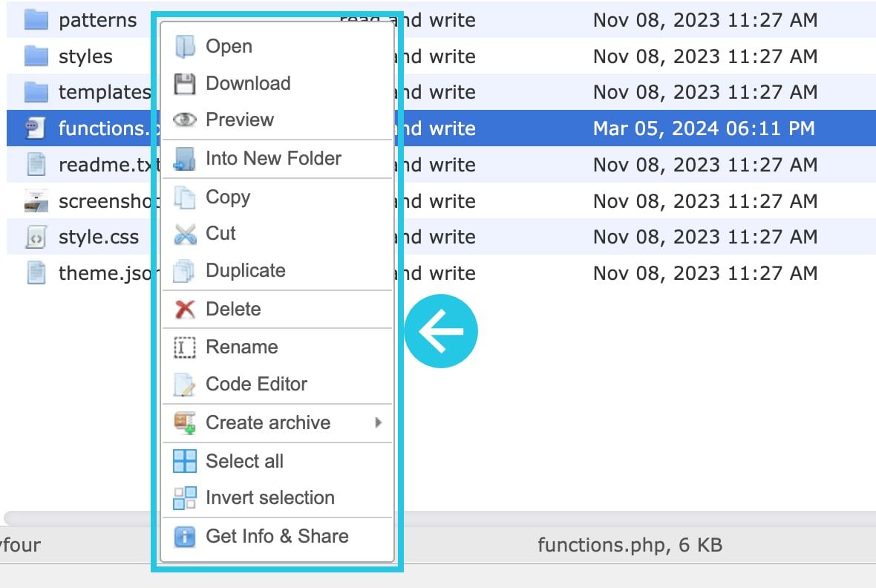876x588 pixels.
Task: Click the Open folder icon in context menu
Action: click(184, 46)
